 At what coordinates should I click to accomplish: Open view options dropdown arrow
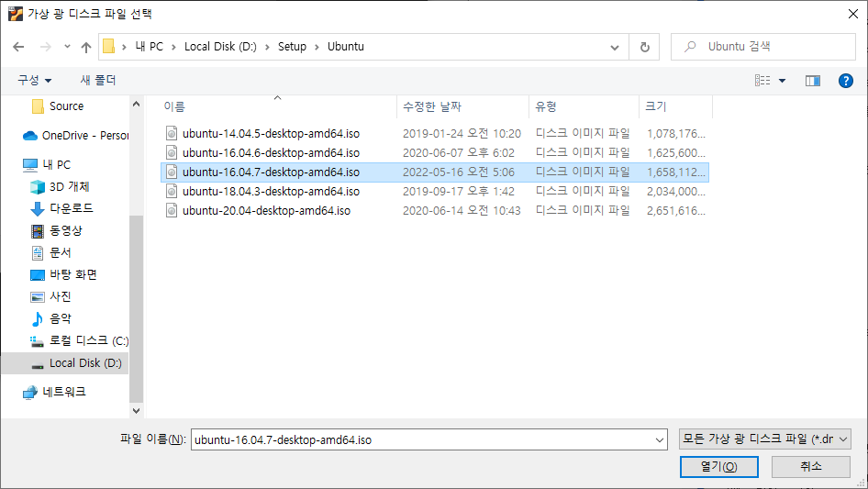pos(782,81)
